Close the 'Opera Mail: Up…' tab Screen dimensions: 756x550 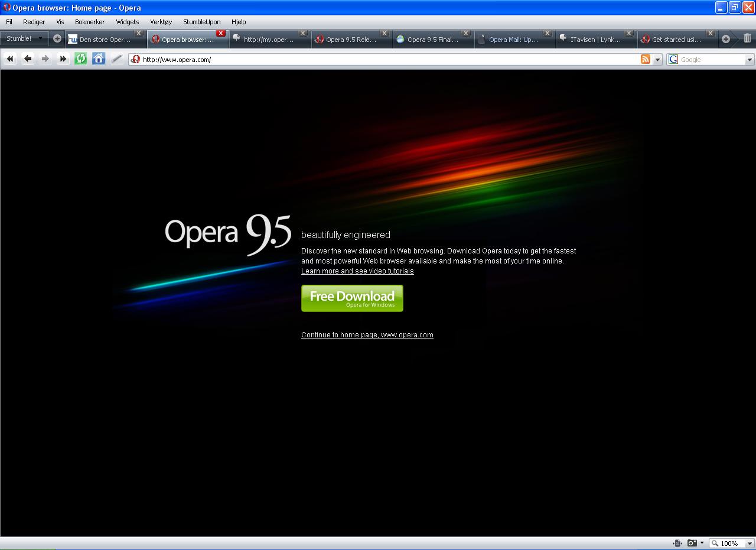coord(547,33)
